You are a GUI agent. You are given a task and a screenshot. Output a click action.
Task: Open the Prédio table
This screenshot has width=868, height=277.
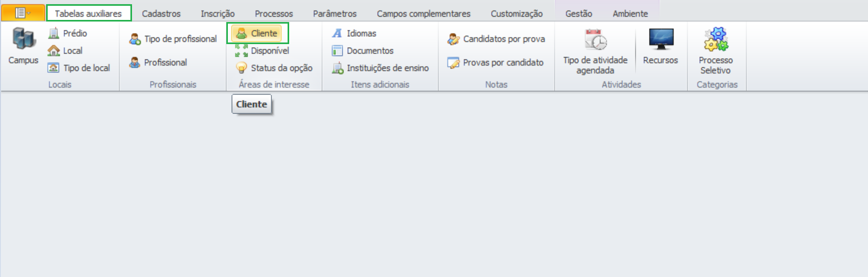pyautogui.click(x=75, y=34)
